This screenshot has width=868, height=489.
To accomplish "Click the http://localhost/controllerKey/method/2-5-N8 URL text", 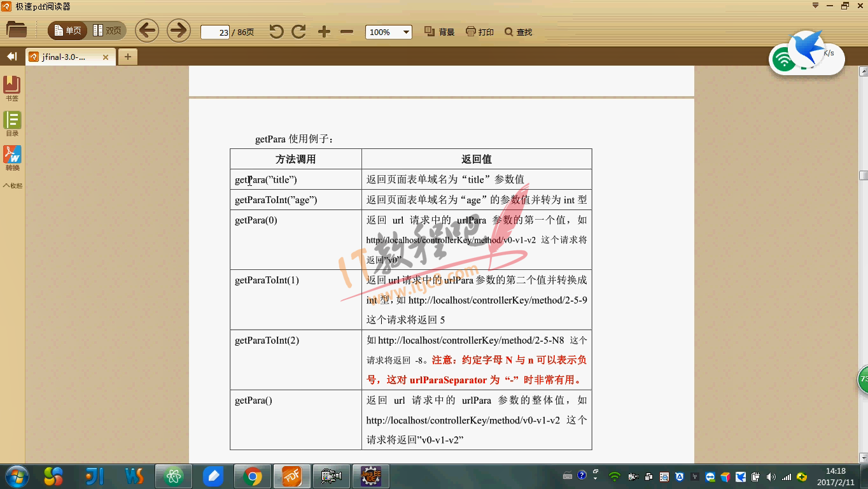I will pyautogui.click(x=471, y=340).
